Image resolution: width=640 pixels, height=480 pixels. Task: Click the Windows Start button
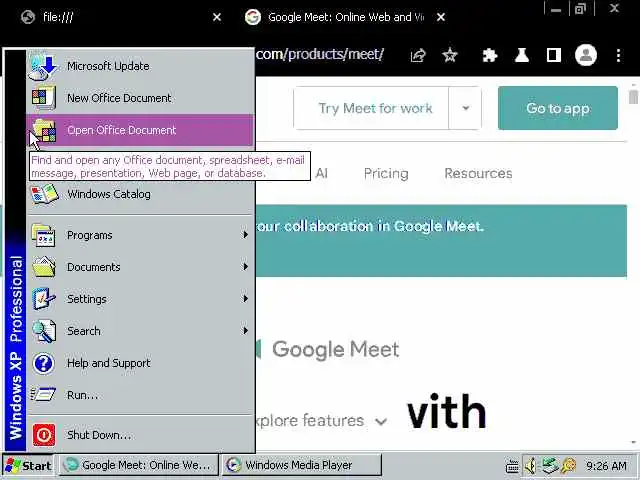click(28, 465)
